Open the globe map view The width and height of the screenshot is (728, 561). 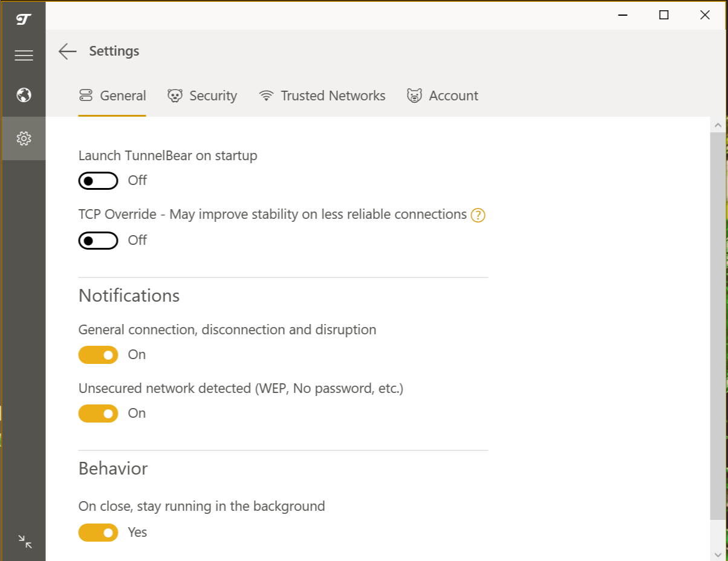24,95
